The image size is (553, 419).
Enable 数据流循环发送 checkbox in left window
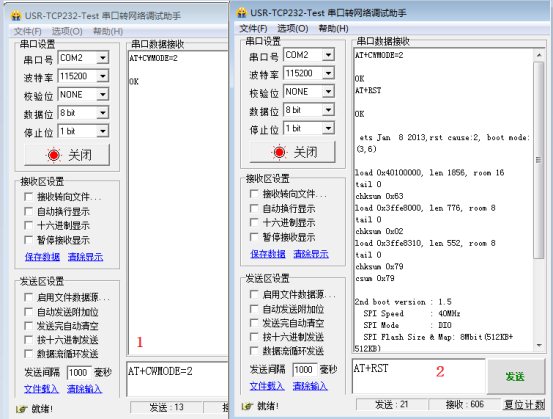click(28, 354)
